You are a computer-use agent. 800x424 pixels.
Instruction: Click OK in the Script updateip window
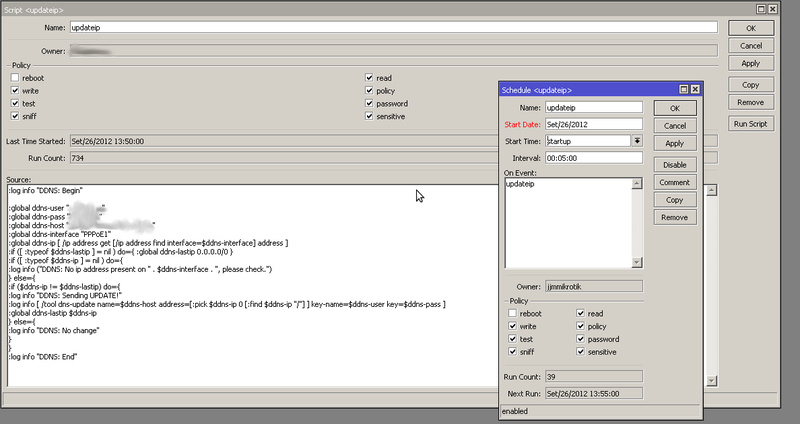(x=751, y=28)
